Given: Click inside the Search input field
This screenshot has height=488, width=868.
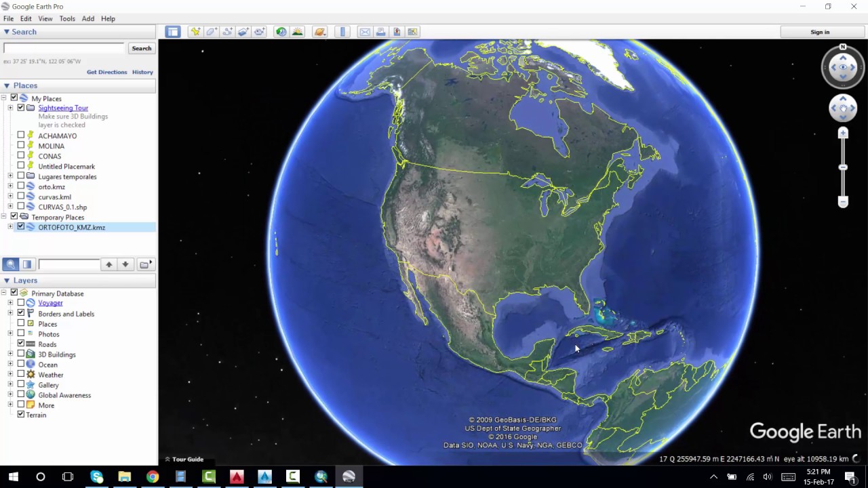Looking at the screenshot, I should (x=64, y=48).
